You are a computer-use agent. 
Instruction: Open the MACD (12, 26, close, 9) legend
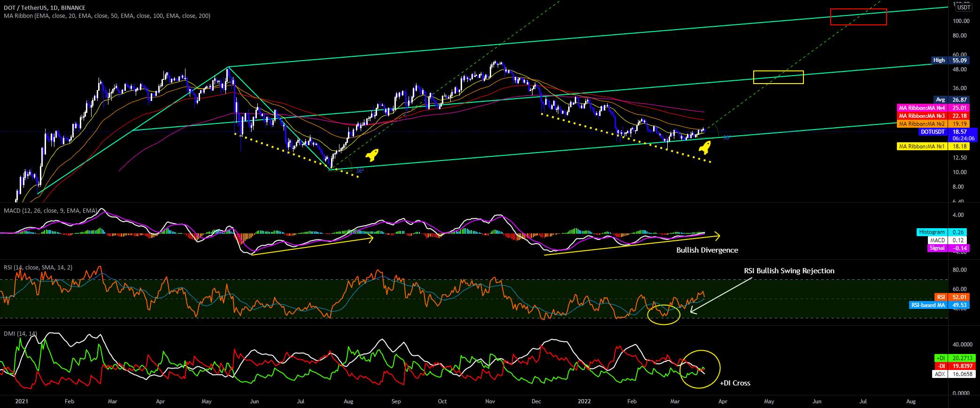point(50,211)
